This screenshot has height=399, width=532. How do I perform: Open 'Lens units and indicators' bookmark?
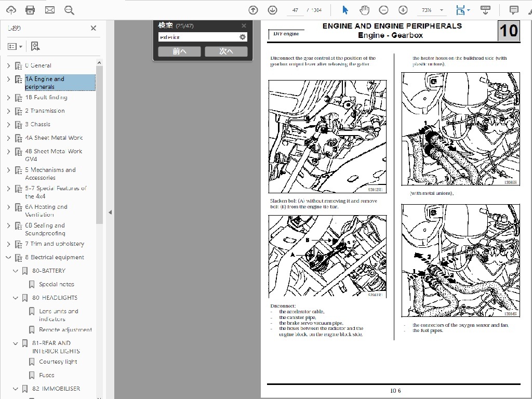pyautogui.click(x=59, y=315)
